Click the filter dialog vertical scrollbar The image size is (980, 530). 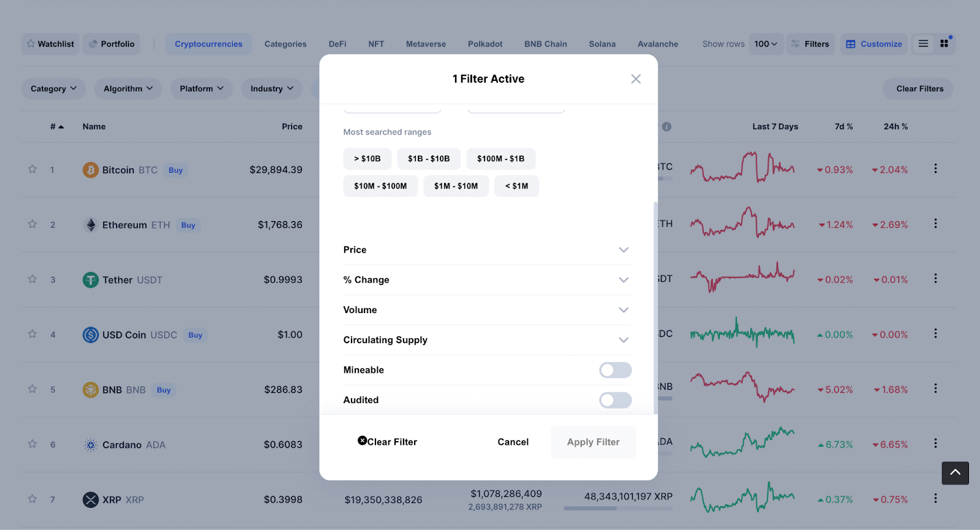(655, 308)
